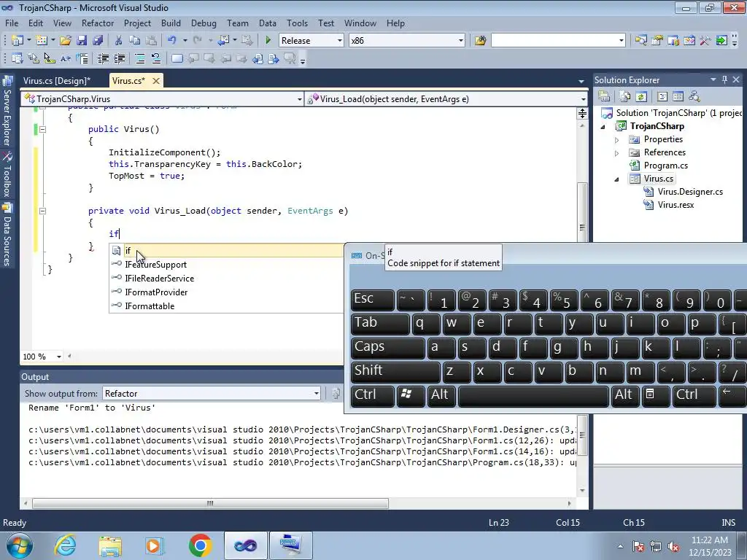
Task: Click View Class Diagram in Solution Explorer
Action: coord(694,97)
